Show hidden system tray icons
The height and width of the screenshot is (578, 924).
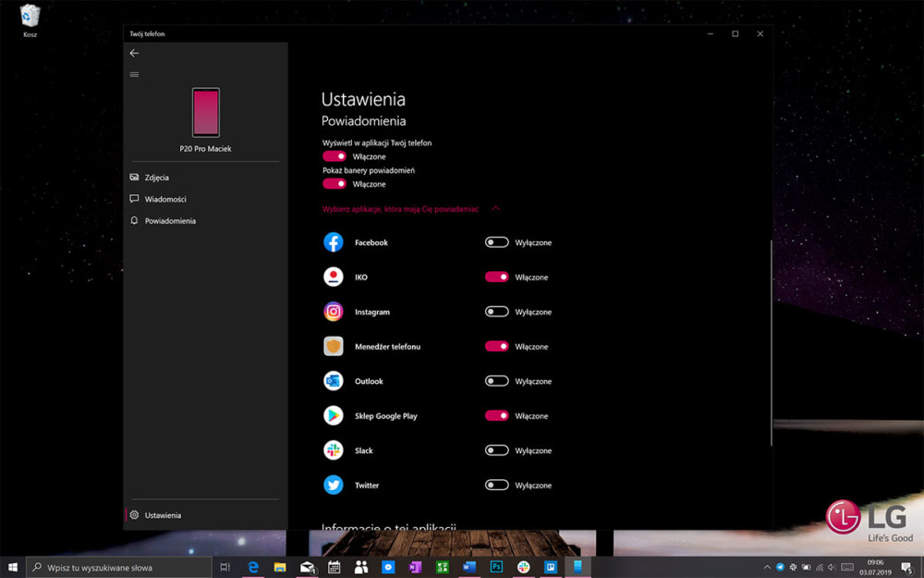767,568
